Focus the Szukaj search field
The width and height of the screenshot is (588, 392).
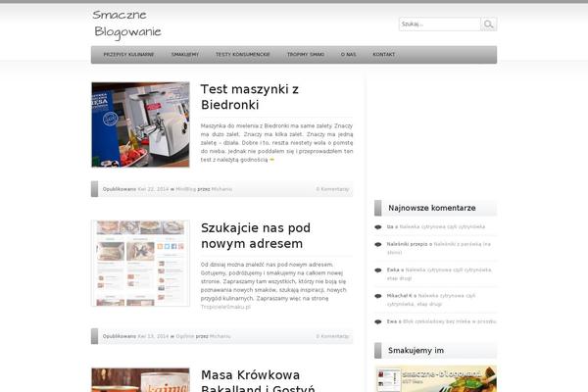coord(440,24)
